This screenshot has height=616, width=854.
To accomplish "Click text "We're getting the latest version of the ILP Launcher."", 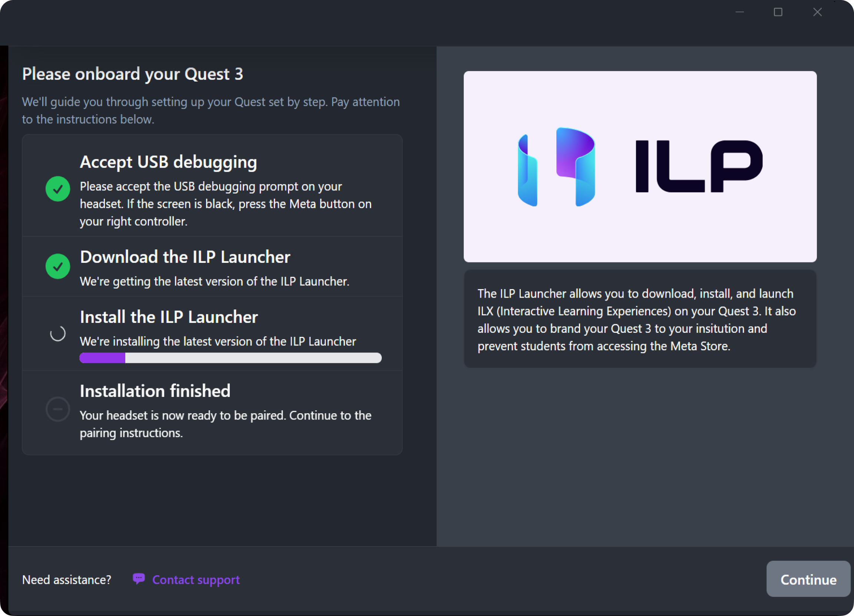I will click(x=215, y=282).
